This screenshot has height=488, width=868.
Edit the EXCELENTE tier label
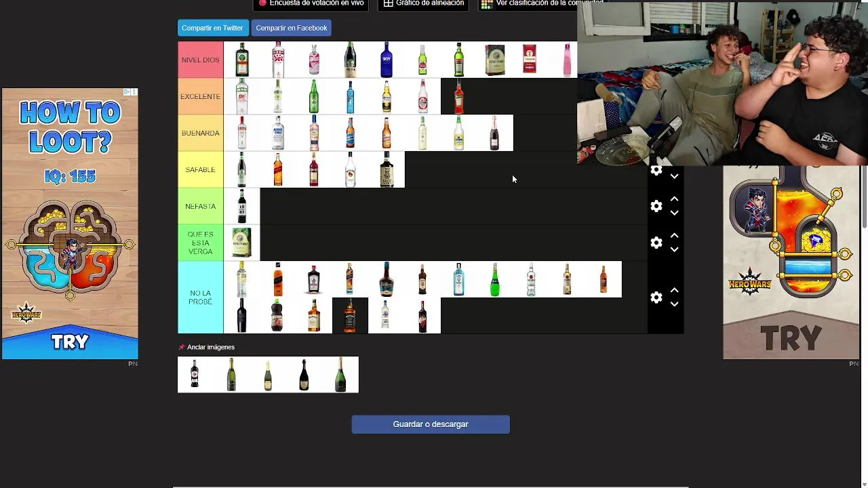click(x=200, y=96)
